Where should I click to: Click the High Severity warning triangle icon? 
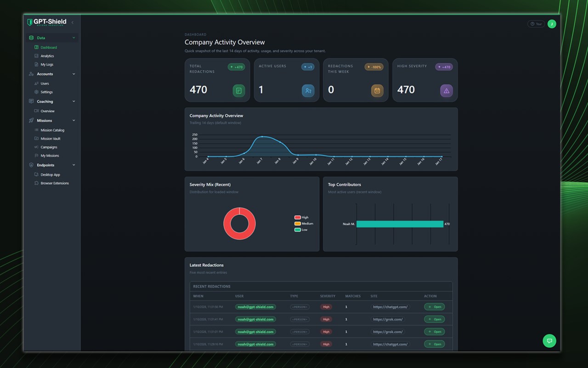coord(447,91)
